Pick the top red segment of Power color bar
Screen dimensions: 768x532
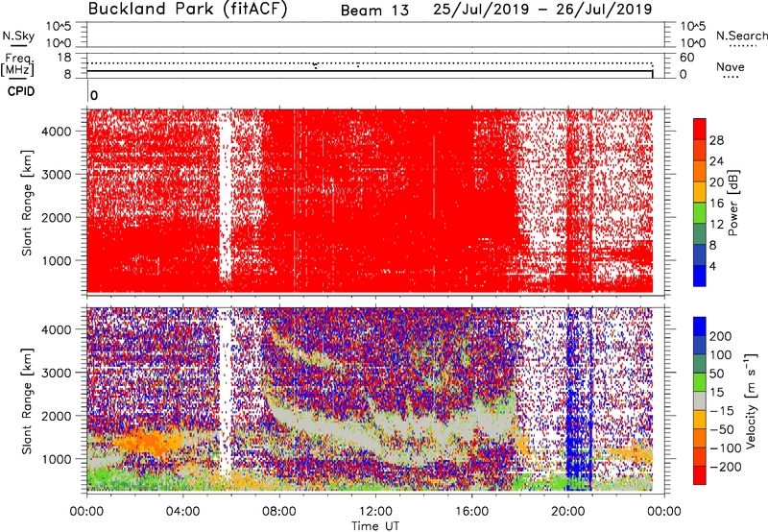pyautogui.click(x=700, y=129)
